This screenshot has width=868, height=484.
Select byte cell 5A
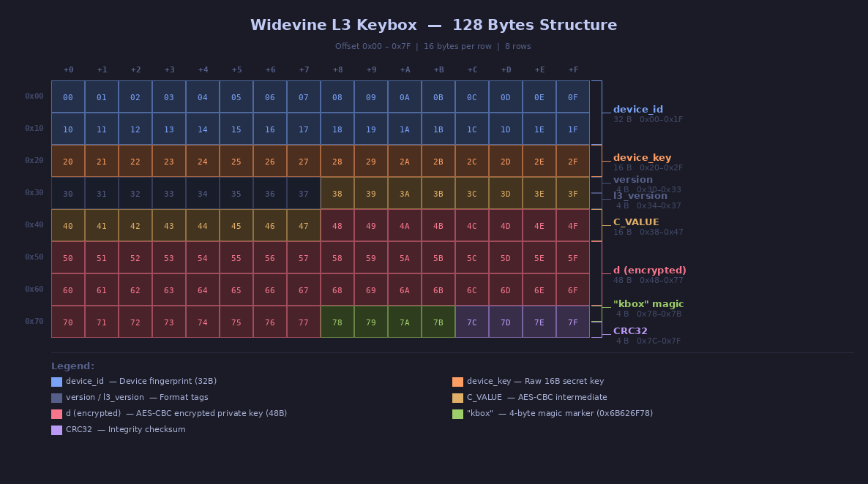(405, 257)
